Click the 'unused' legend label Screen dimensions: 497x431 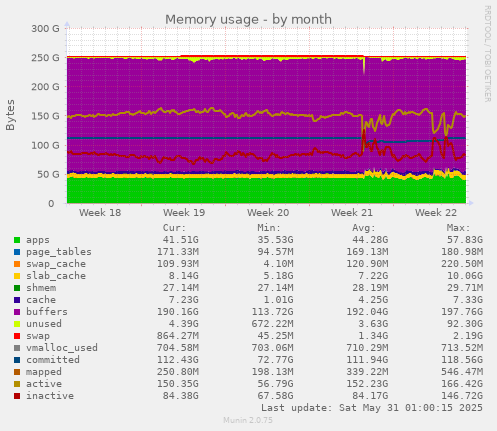[x=44, y=324]
